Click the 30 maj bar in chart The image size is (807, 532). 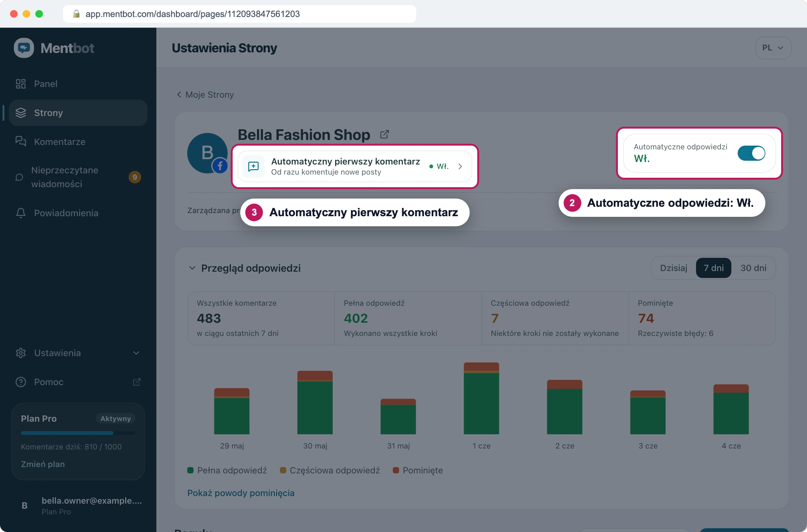click(x=315, y=402)
